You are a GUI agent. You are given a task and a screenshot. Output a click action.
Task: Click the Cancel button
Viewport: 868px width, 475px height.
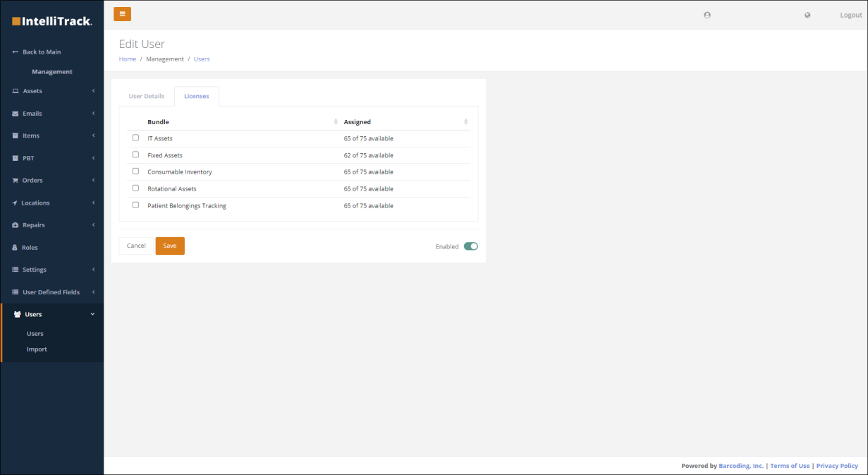pyautogui.click(x=136, y=246)
